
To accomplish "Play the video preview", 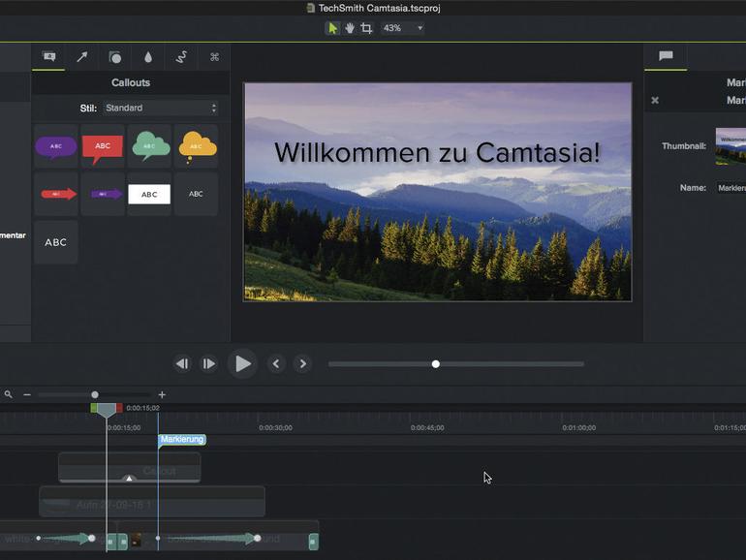I will [x=242, y=364].
